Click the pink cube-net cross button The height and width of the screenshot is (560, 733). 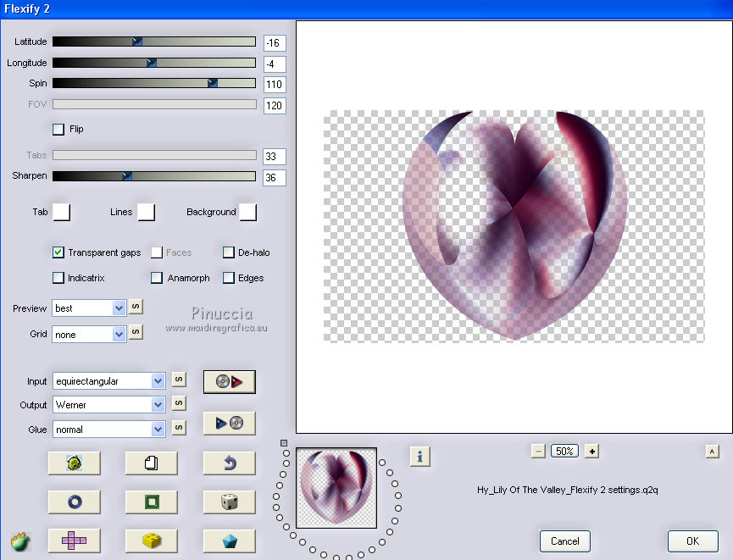75,541
